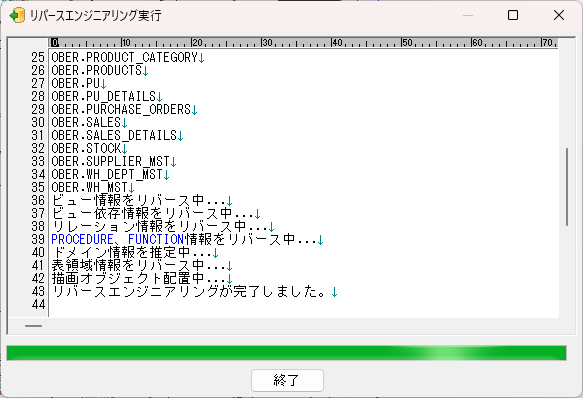Click log line 30 OBER.SALES
This screenshot has width=583, height=398.
(x=89, y=123)
